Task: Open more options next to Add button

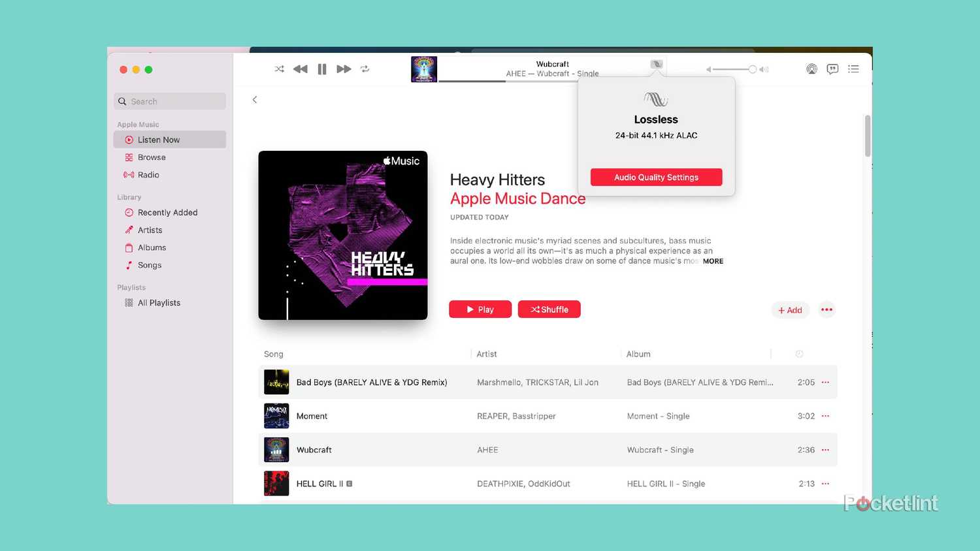Action: pyautogui.click(x=826, y=309)
